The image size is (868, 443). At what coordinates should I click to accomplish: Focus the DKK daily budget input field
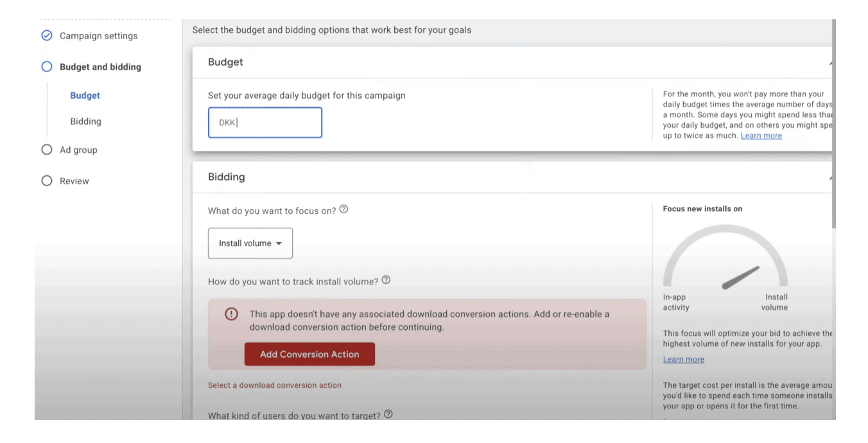(265, 123)
